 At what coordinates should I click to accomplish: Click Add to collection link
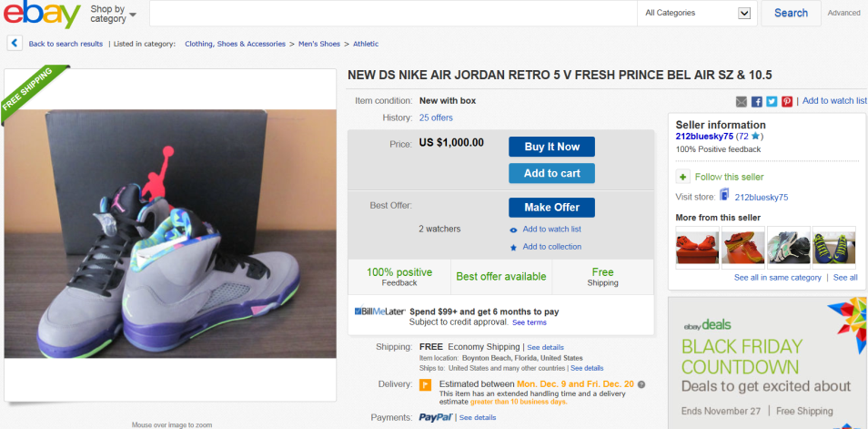(x=551, y=247)
